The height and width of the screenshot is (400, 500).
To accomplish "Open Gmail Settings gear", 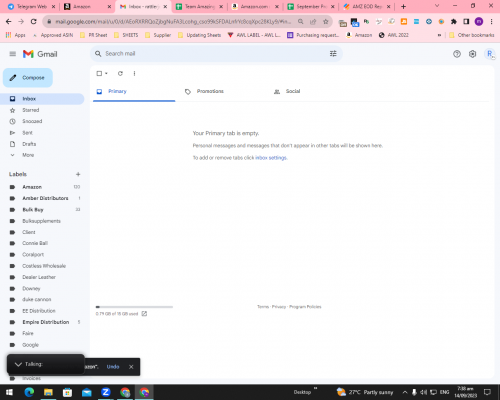I will coord(472,54).
